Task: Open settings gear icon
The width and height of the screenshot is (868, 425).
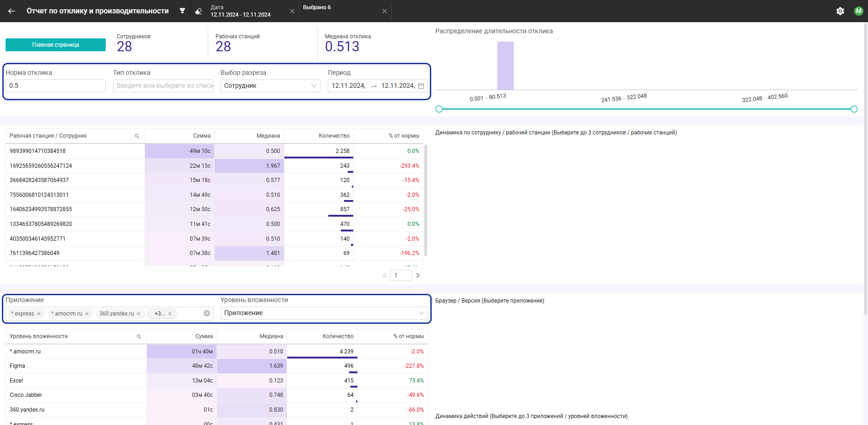Action: pos(840,11)
